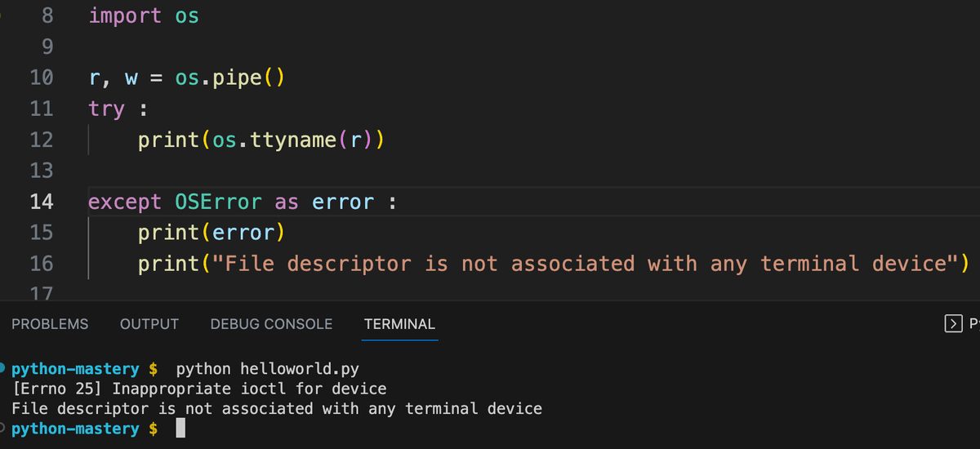The width and height of the screenshot is (980, 449).
Task: Select line number 12 in the gutter
Action: pyautogui.click(x=42, y=140)
